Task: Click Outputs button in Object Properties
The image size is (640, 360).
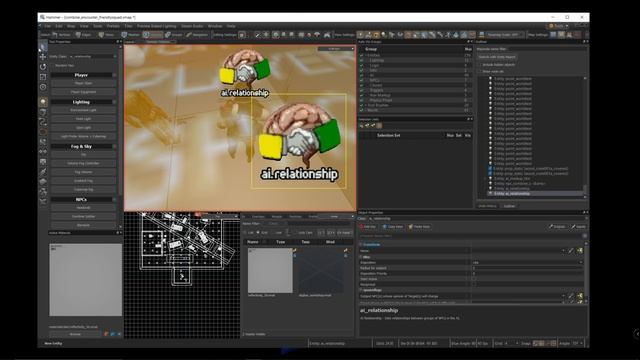Action: pos(557,227)
